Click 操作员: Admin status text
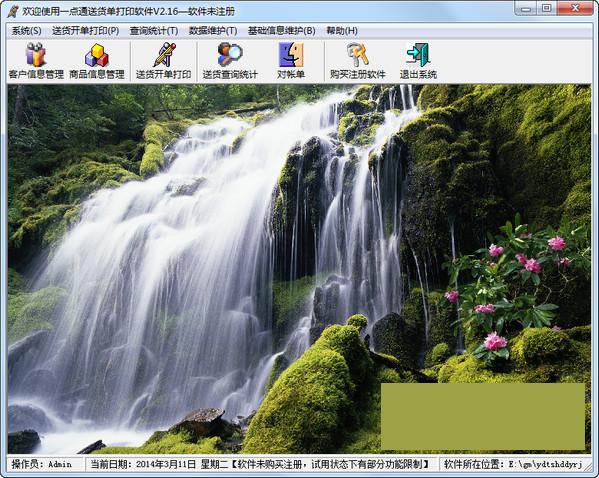Viewport: 599px width, 478px height. click(x=42, y=465)
